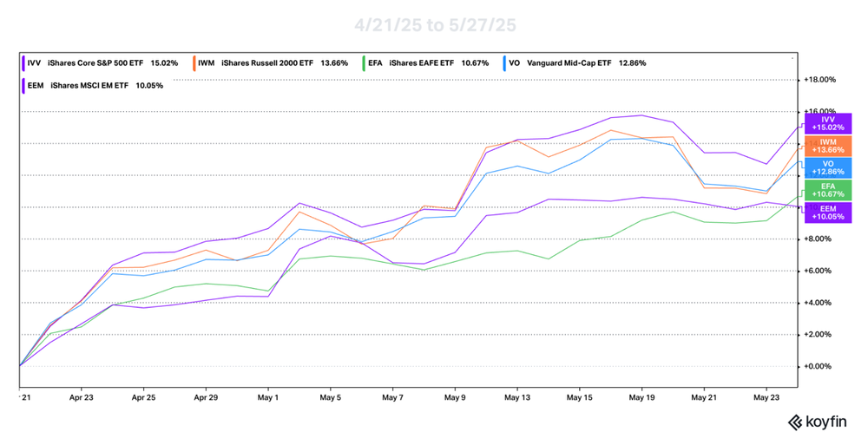Click the Vanguard Mid-Cap ETF name
Viewport: 868px width, 445px height.
(569, 63)
